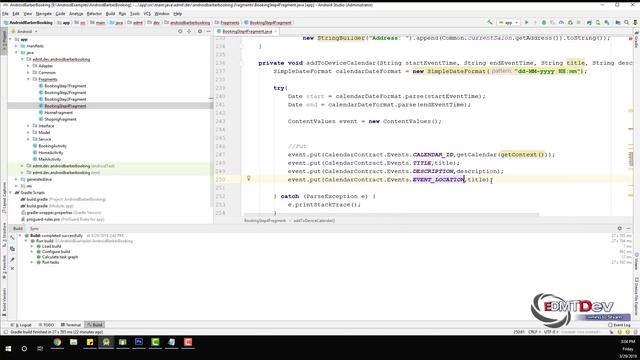
Task: Open the Logcat tool window tab
Action: [x=21, y=325]
